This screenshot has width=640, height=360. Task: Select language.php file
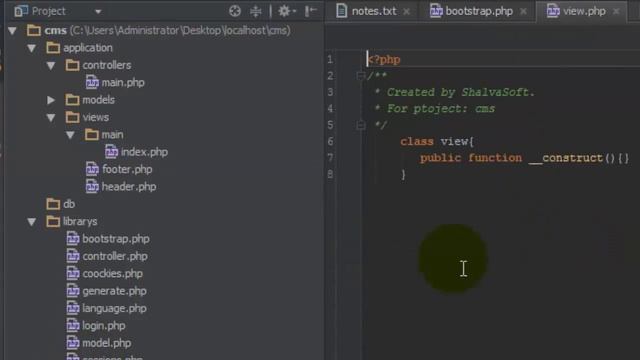[114, 309]
